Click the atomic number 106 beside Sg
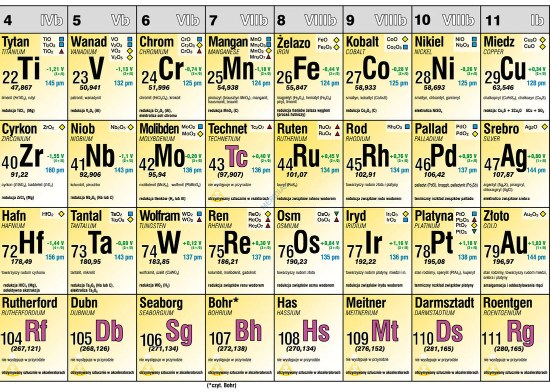This screenshot has width=550, height=392. click(151, 340)
